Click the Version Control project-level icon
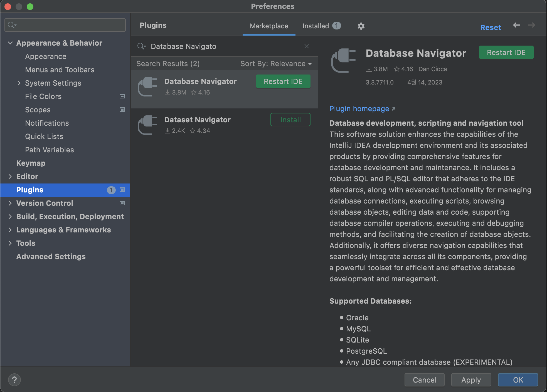 click(122, 203)
